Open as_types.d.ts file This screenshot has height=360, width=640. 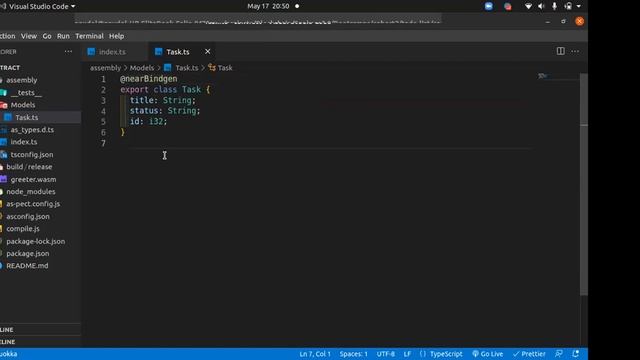[x=32, y=130]
